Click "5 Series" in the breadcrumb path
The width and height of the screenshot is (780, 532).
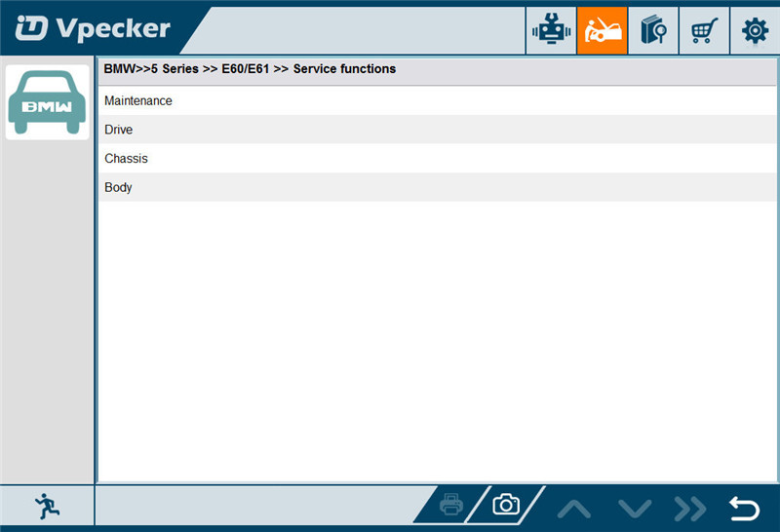pyautogui.click(x=174, y=69)
